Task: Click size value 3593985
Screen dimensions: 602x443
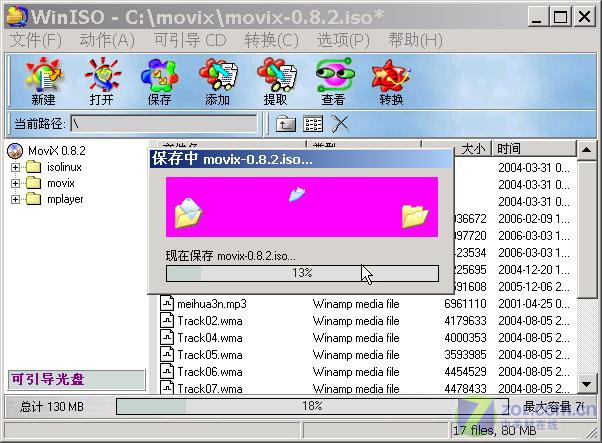Action: tap(465, 355)
